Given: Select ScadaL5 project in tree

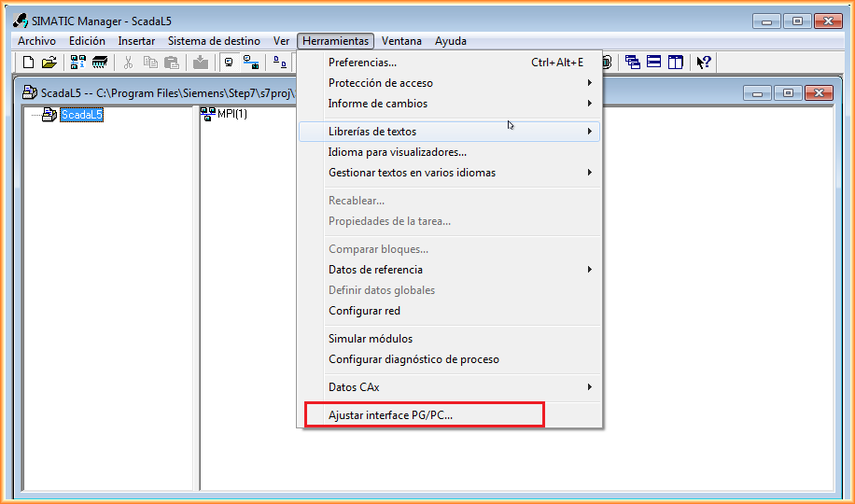Looking at the screenshot, I should click(81, 115).
